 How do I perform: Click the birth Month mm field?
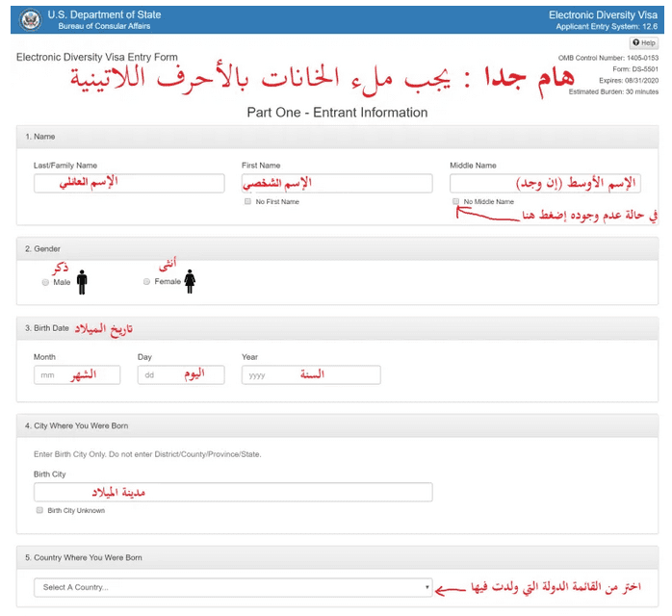click(x=77, y=375)
